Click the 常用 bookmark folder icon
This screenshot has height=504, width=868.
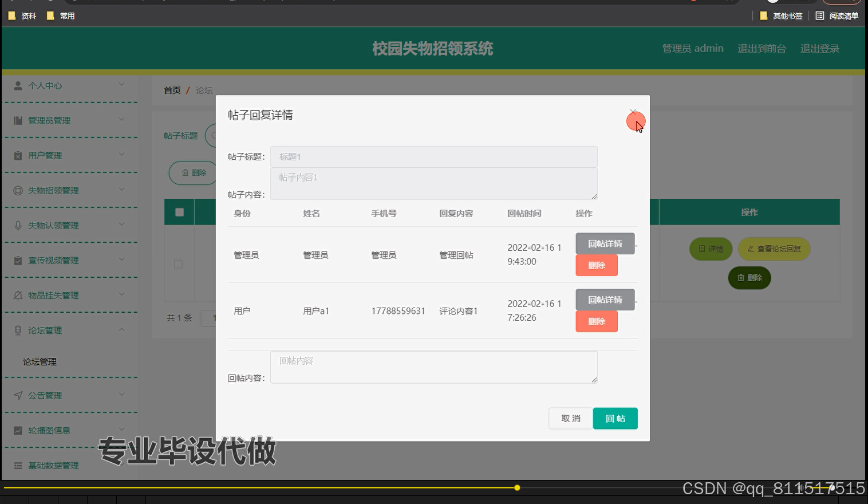click(x=50, y=15)
